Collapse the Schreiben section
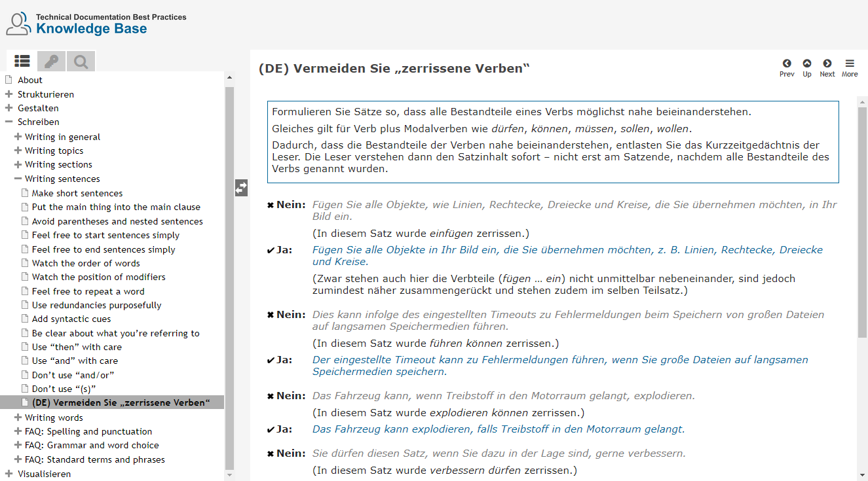Image resolution: width=868 pixels, height=481 pixels. click(x=9, y=122)
